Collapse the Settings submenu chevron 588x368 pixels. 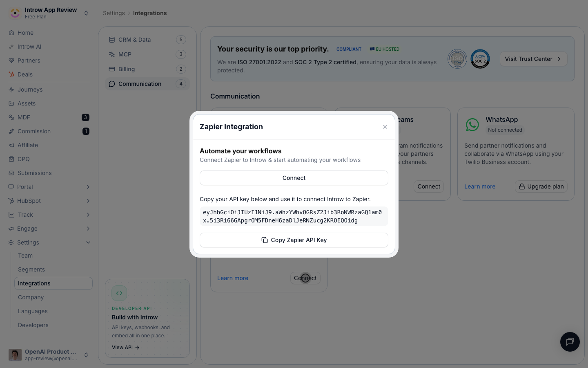(x=88, y=242)
